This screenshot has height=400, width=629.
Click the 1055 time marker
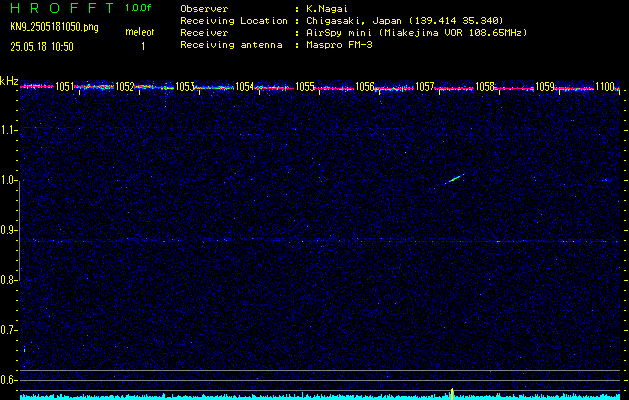pyautogui.click(x=304, y=87)
